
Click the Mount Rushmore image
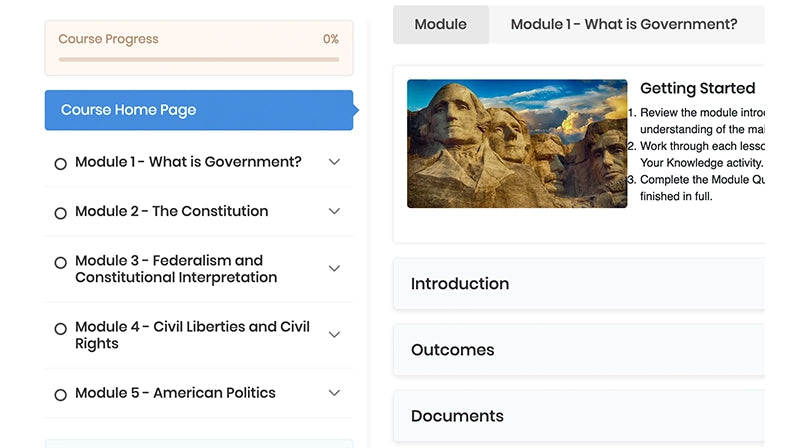[x=516, y=144]
